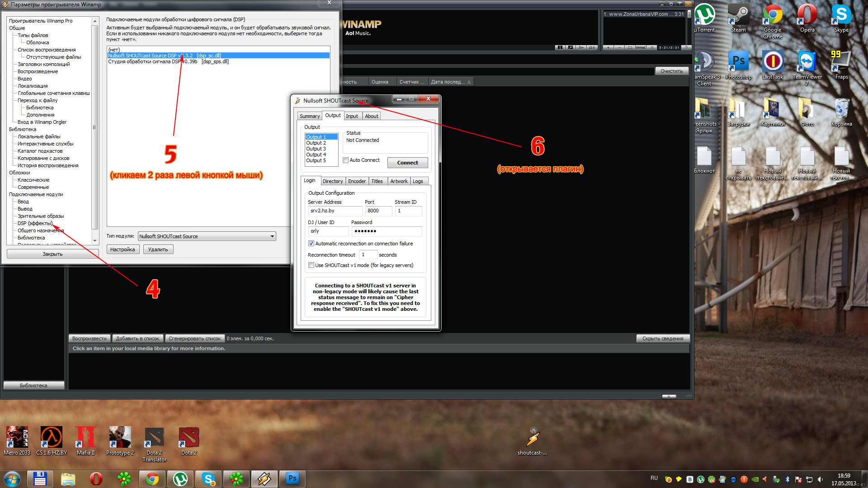Open the Fraps desktop shortcut
868x488 pixels.
point(841,66)
